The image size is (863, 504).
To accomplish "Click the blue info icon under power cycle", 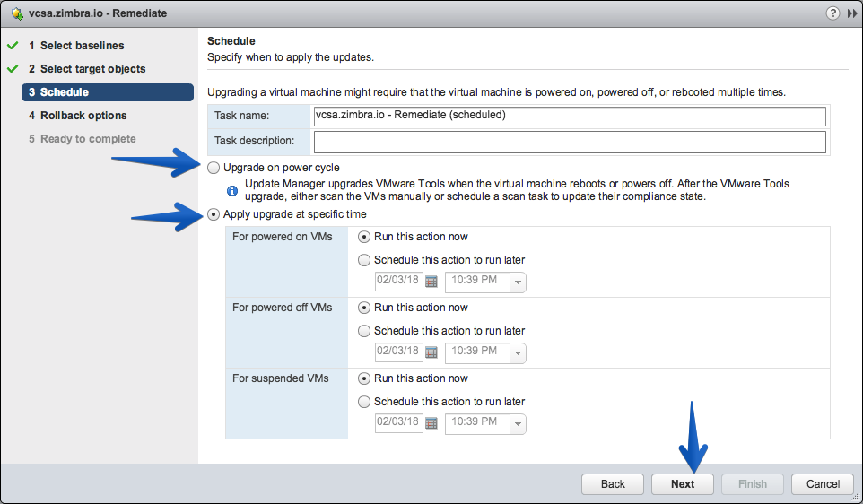I will click(232, 191).
